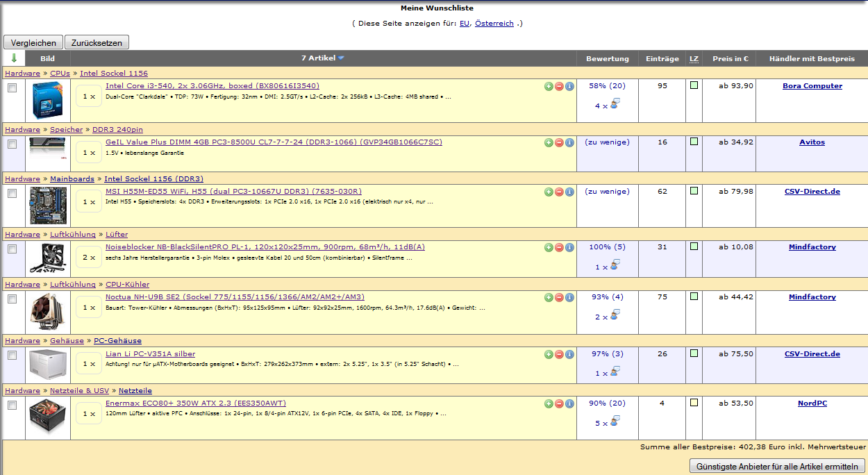Click 'Günstigste Anbieter für alle Artikel ermitteln' button
This screenshot has width=868, height=475.
(x=777, y=466)
